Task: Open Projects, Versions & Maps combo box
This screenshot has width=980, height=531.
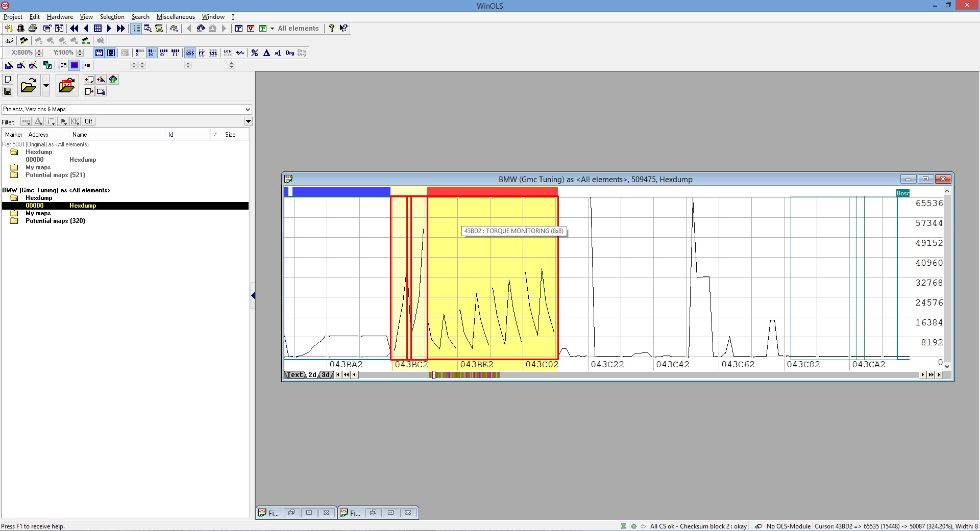Action: pyautogui.click(x=127, y=109)
